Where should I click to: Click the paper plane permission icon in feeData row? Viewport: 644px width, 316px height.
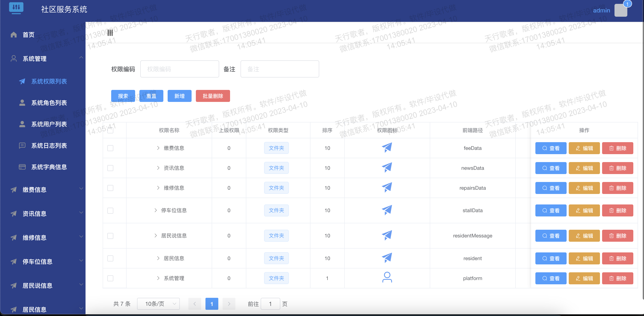pos(387,148)
